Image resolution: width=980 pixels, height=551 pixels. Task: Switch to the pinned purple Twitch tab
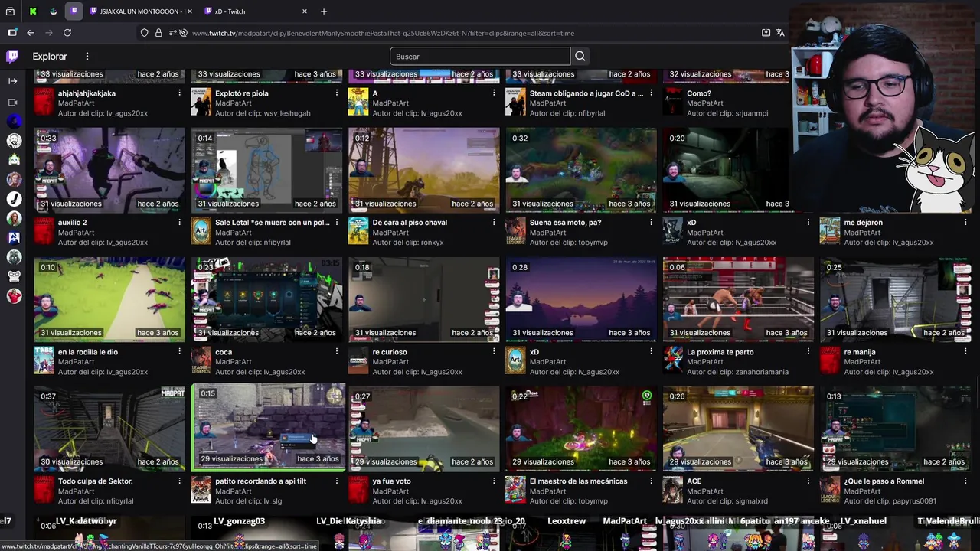point(74,11)
